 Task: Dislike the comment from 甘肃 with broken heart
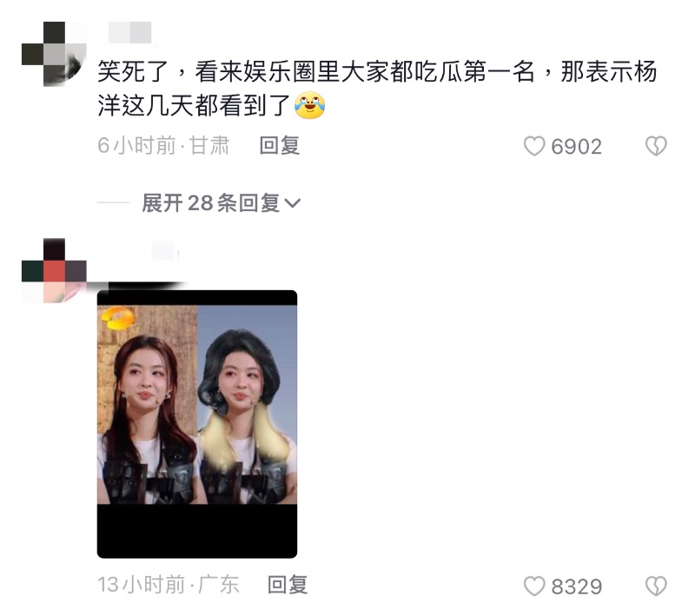(656, 146)
